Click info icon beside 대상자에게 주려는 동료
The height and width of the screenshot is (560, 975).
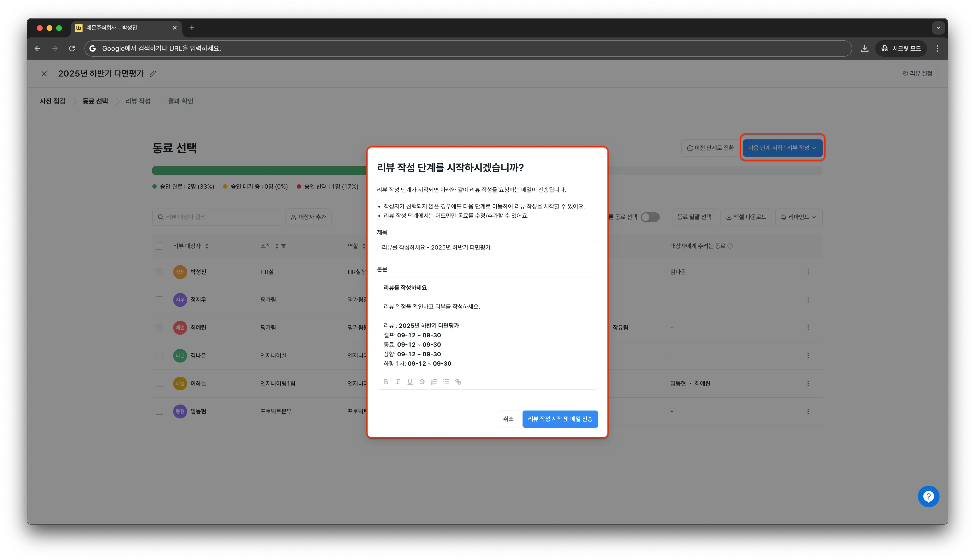click(730, 246)
